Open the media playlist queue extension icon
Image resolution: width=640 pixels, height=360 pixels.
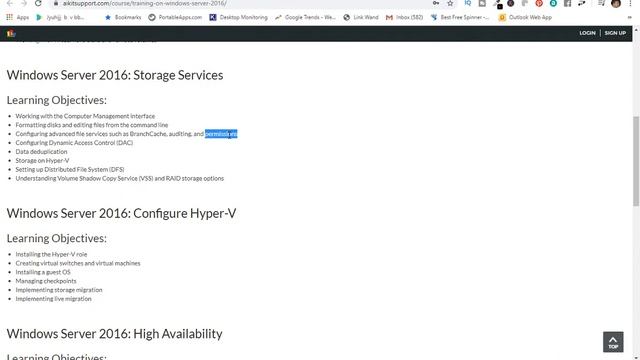click(x=601, y=3)
